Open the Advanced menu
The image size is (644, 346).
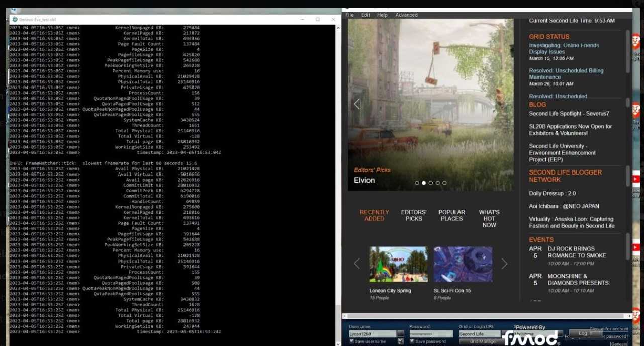(x=406, y=15)
